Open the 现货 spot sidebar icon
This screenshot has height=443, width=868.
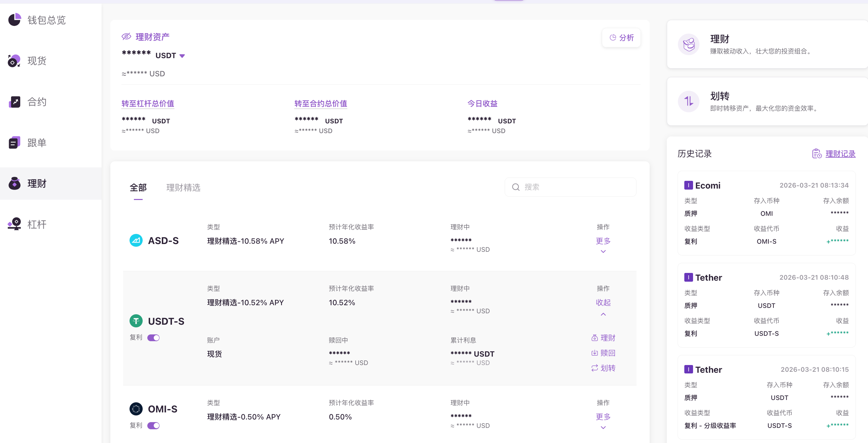point(14,61)
